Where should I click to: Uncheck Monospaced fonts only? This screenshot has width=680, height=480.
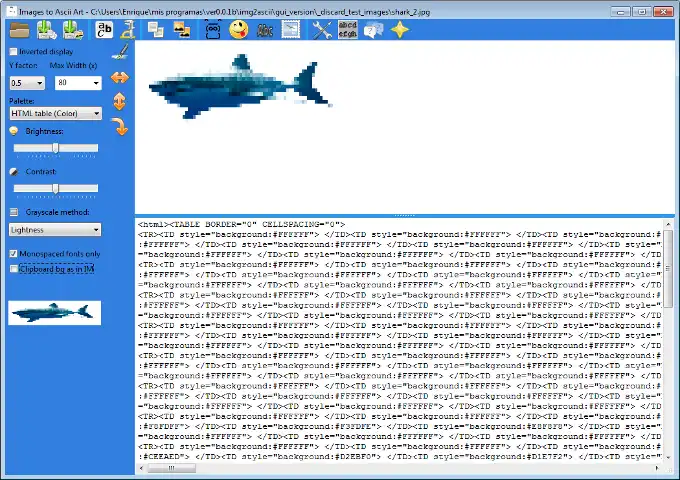click(13, 254)
